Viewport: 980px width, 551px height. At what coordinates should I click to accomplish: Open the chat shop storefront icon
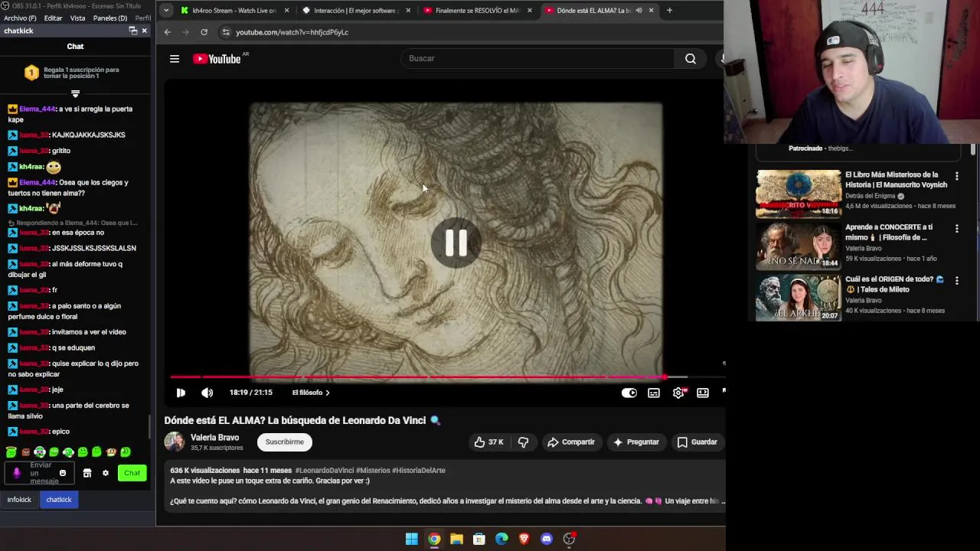[87, 473]
